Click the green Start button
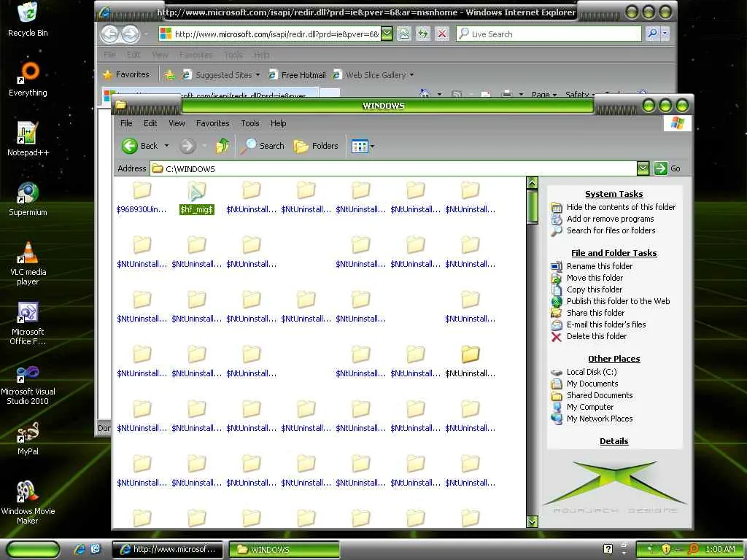 [33, 549]
